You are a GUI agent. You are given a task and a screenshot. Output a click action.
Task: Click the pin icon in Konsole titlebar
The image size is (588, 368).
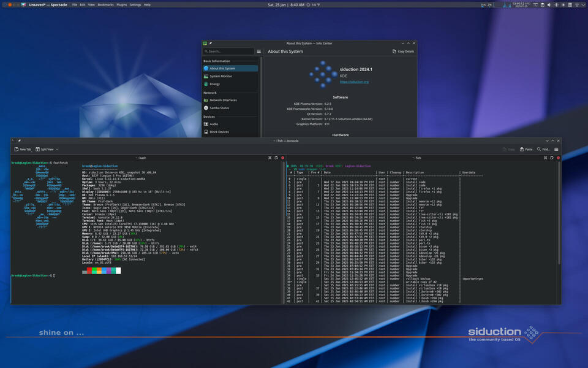(19, 141)
